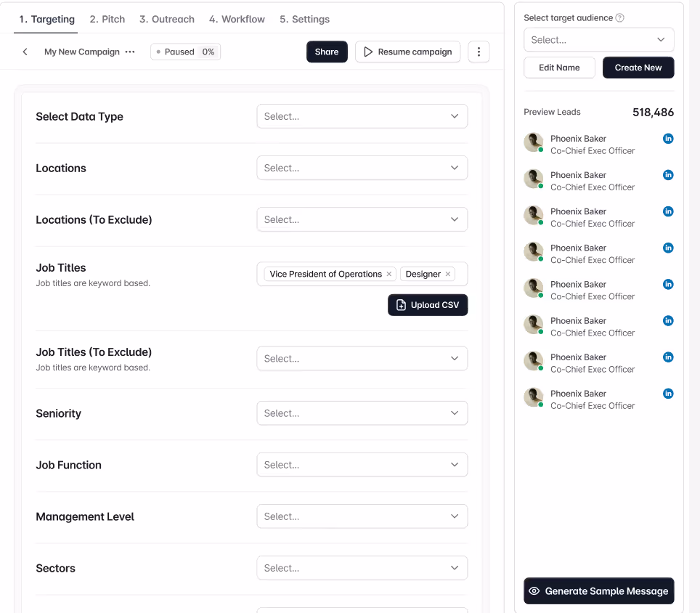Image resolution: width=700 pixels, height=613 pixels.
Task: Open the Select Data Type dropdown
Action: click(362, 116)
